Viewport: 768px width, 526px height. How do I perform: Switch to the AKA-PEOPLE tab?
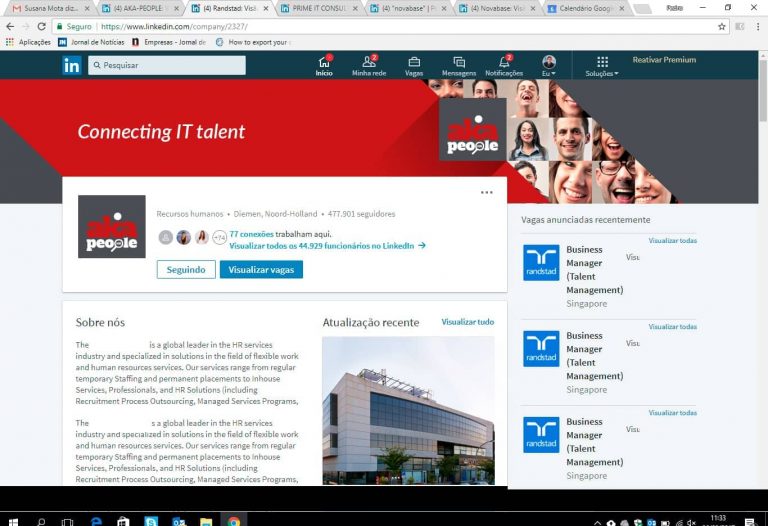click(138, 8)
